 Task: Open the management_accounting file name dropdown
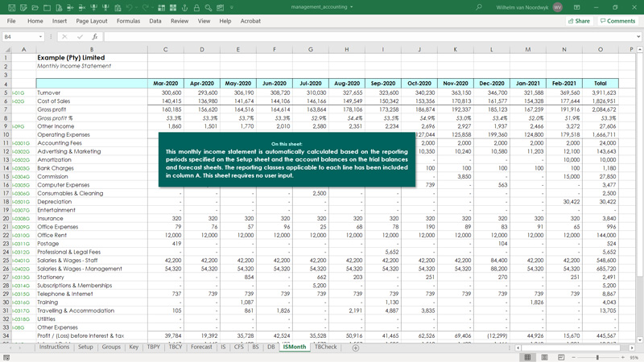352,7
